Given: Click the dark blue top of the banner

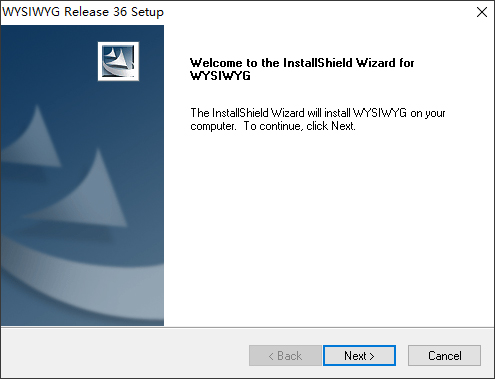Looking at the screenshot, I should click(50, 50).
